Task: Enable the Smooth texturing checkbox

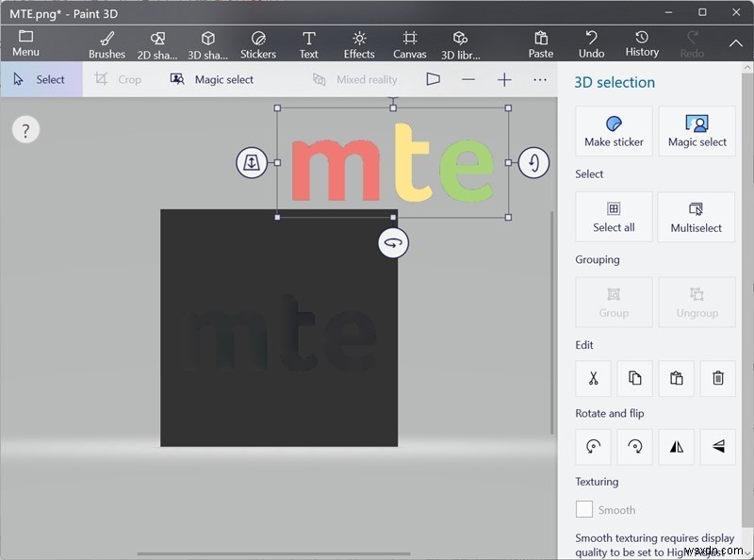Action: coord(583,509)
